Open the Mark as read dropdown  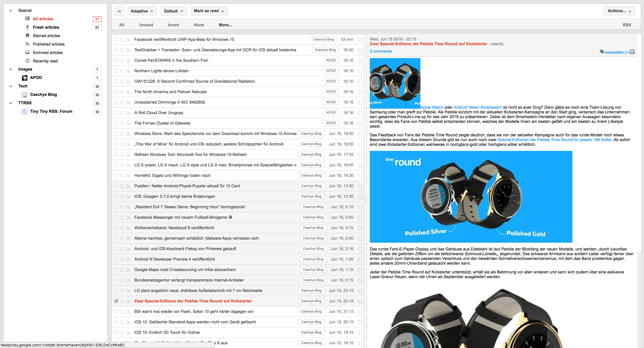point(209,11)
